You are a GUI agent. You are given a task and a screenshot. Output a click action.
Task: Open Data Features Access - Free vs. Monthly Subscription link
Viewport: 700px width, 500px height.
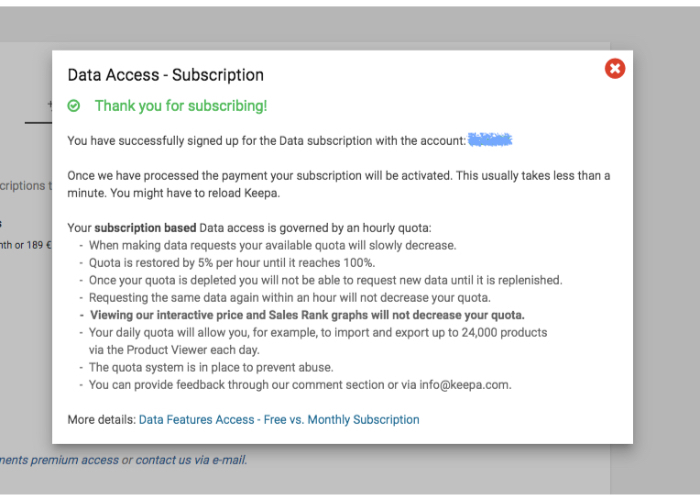pos(279,420)
